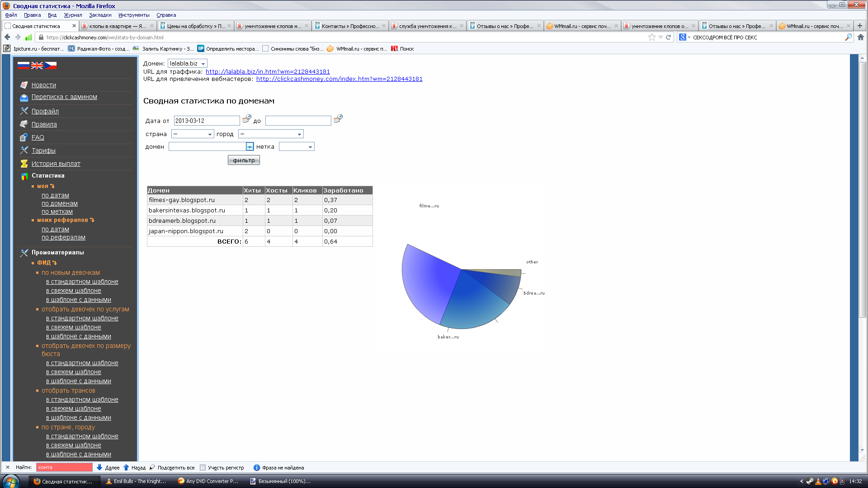
Task: Switch to English via UK flag icon
Action: (x=37, y=66)
